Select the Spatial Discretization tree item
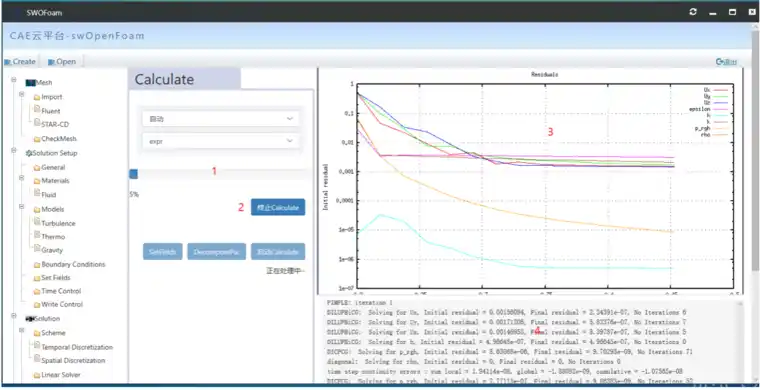760x390 pixels. click(x=73, y=361)
